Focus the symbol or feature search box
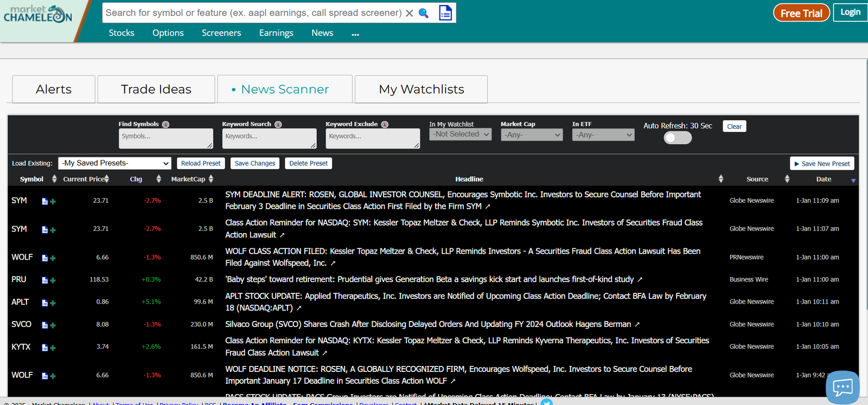The height and width of the screenshot is (405, 868). click(x=253, y=12)
